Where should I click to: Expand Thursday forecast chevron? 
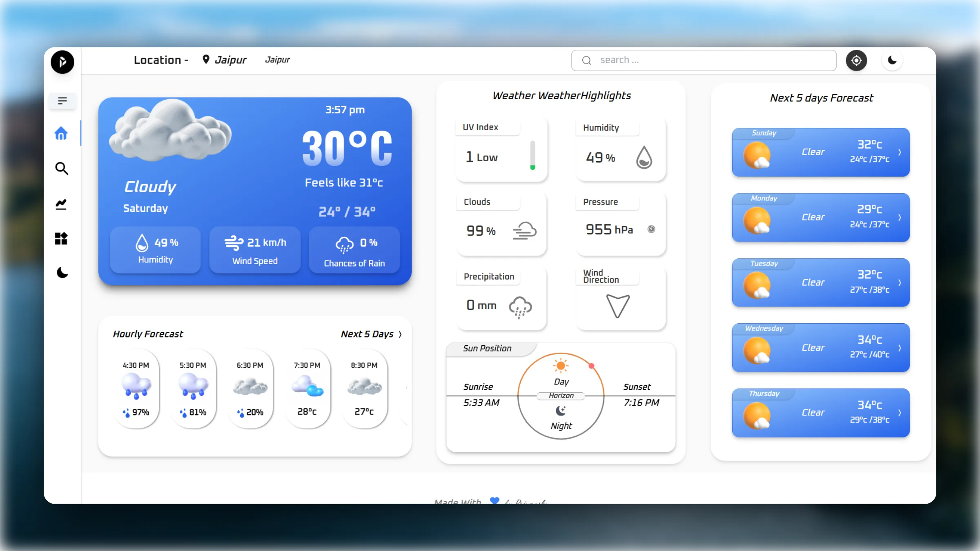coord(900,413)
